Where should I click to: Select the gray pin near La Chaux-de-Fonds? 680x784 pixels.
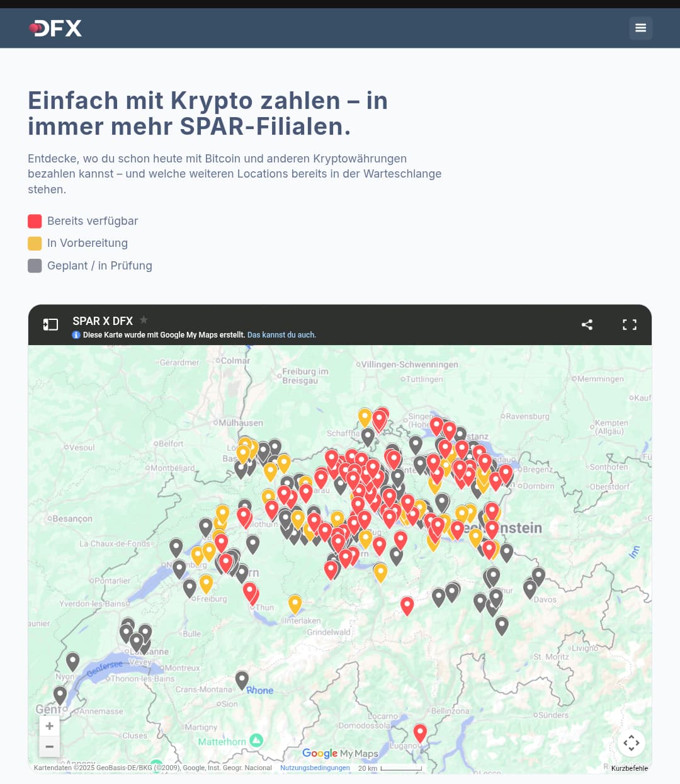[x=176, y=548]
